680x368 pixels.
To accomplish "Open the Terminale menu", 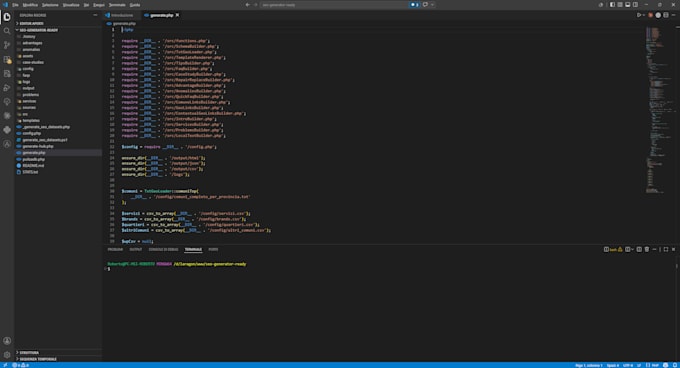I will coord(117,5).
